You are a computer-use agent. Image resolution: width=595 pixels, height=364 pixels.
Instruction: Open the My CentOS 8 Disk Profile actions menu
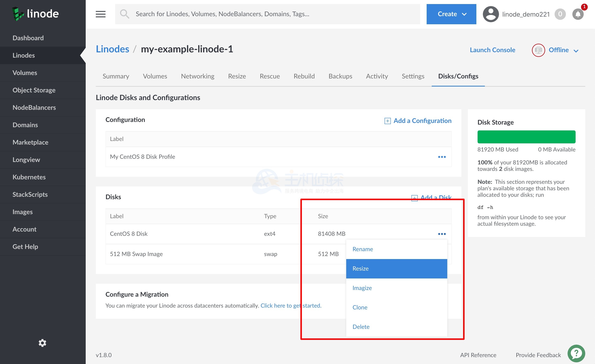442,157
